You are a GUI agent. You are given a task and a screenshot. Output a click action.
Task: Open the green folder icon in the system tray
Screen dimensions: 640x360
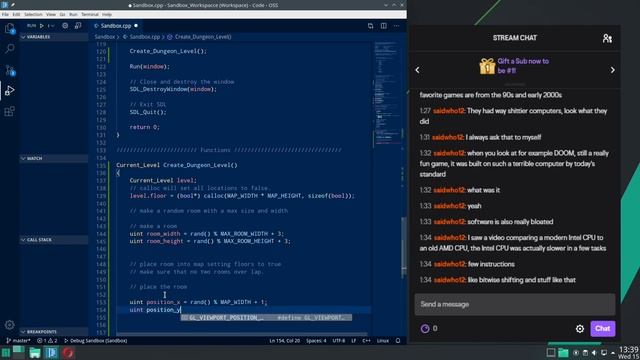point(563,353)
